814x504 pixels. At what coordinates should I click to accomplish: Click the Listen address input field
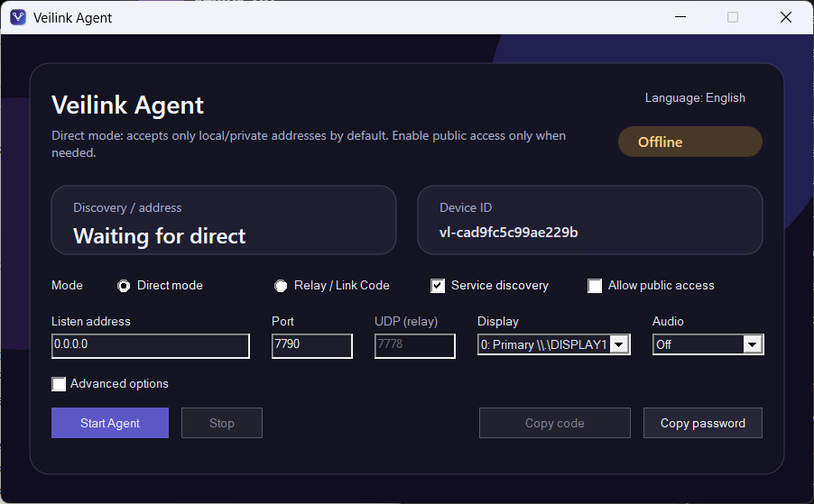(x=151, y=346)
